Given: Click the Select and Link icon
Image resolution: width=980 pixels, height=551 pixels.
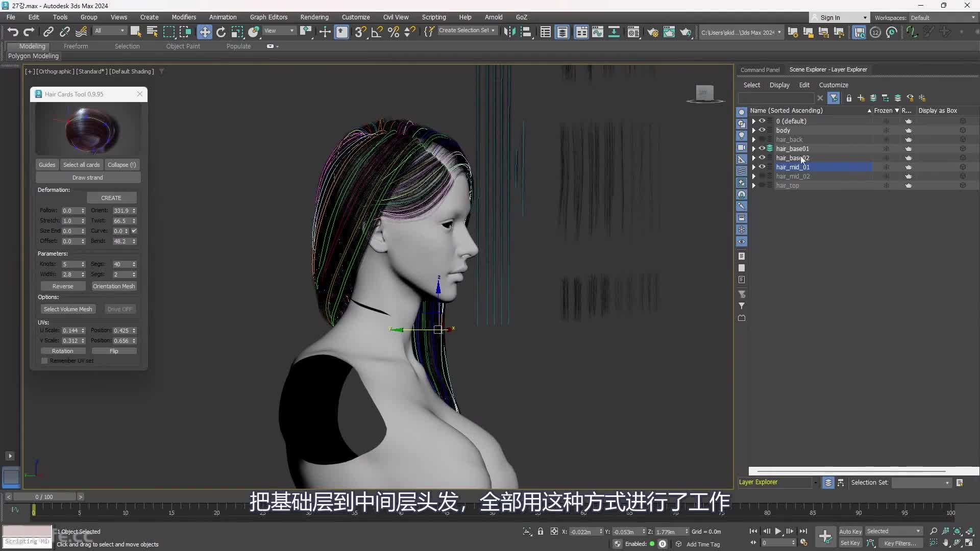Looking at the screenshot, I should 48,32.
